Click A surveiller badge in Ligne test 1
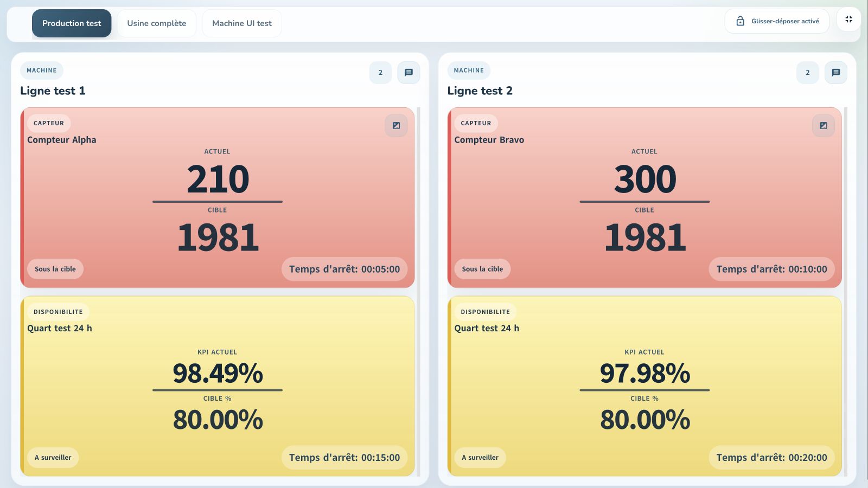The image size is (868, 488). 53,458
